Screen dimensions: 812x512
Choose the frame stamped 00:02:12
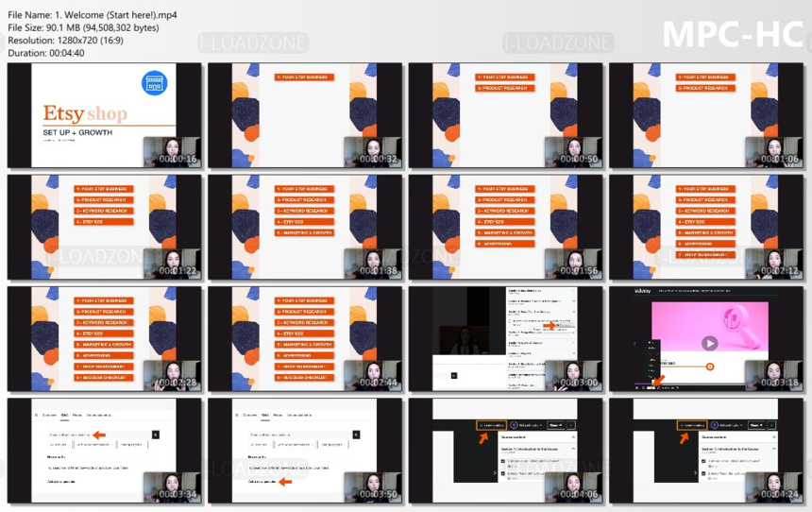coord(706,227)
